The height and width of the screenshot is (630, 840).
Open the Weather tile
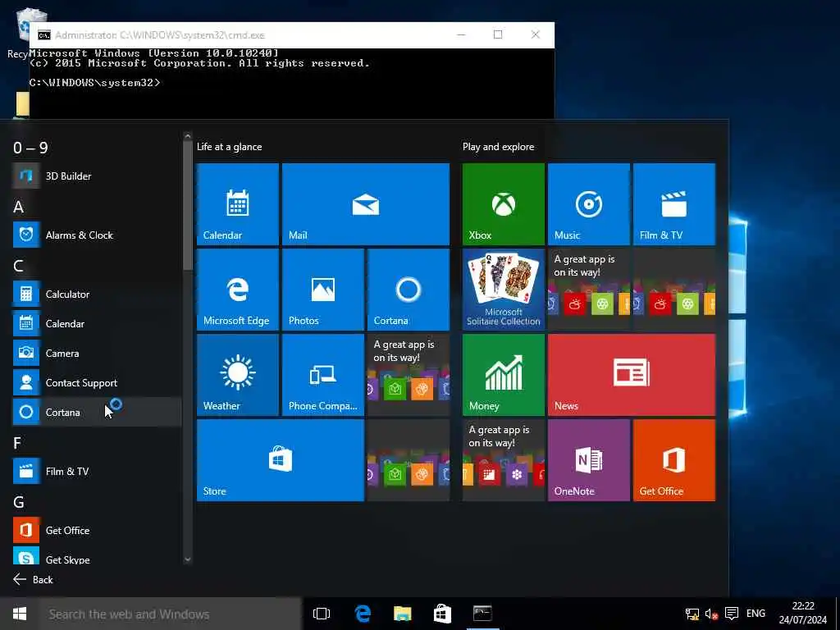click(237, 374)
